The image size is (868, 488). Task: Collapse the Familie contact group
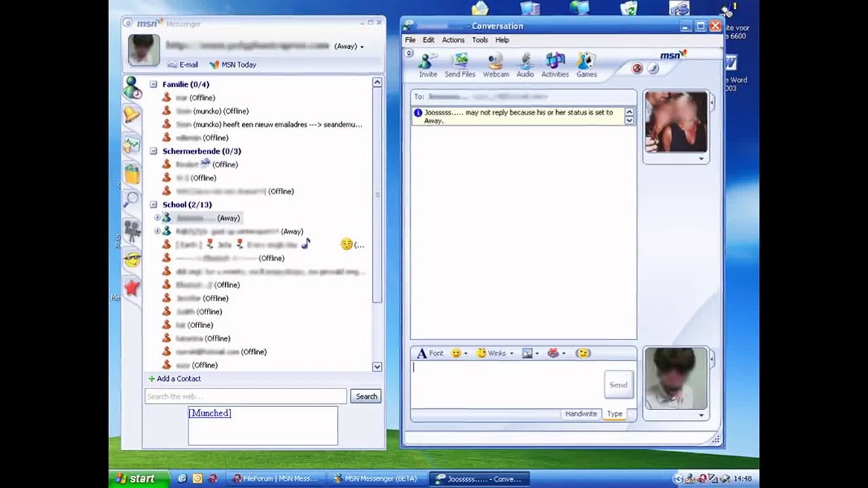point(153,84)
